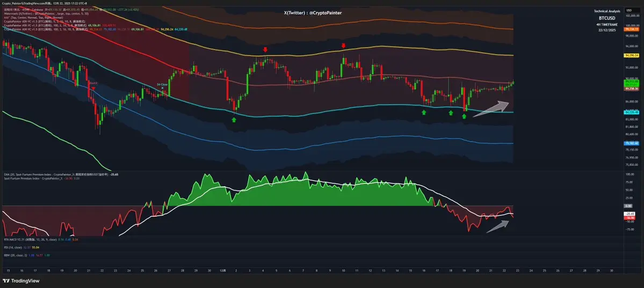Screen dimensions: 644x288
Task: Click the -75.00 tick on indicator pane axis
Action: [629, 230]
